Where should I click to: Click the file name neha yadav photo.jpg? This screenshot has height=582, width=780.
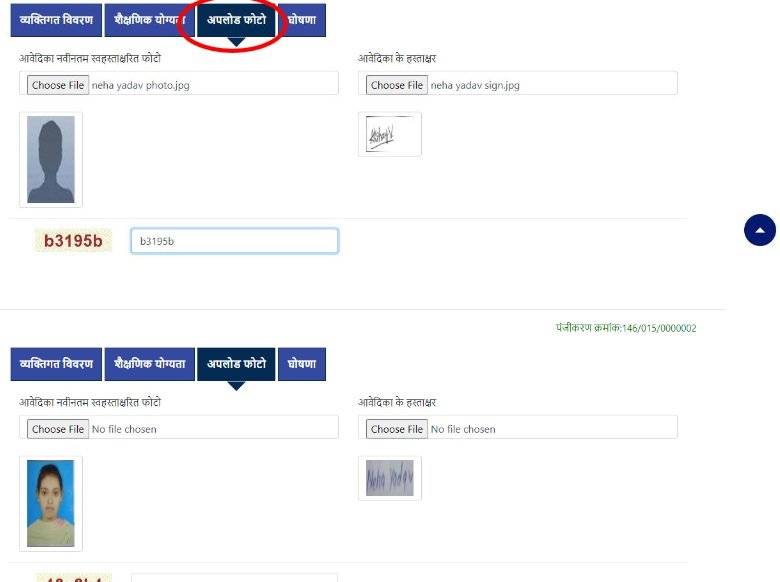pos(141,86)
